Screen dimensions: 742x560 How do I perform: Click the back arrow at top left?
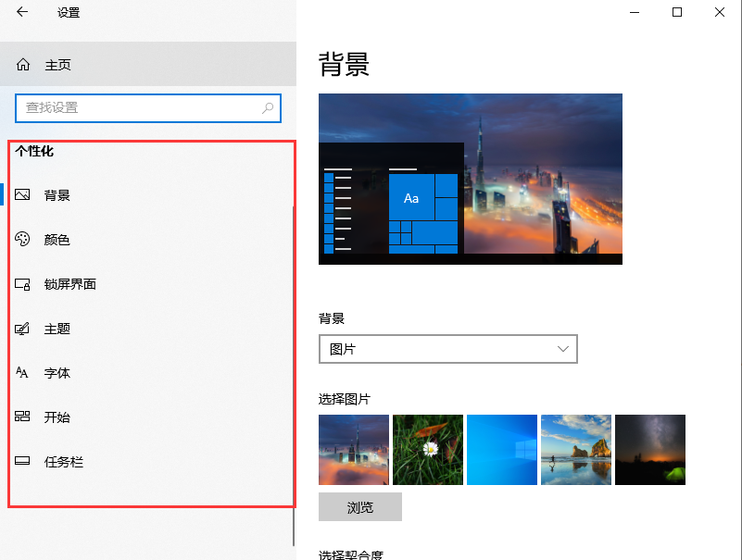point(20,13)
